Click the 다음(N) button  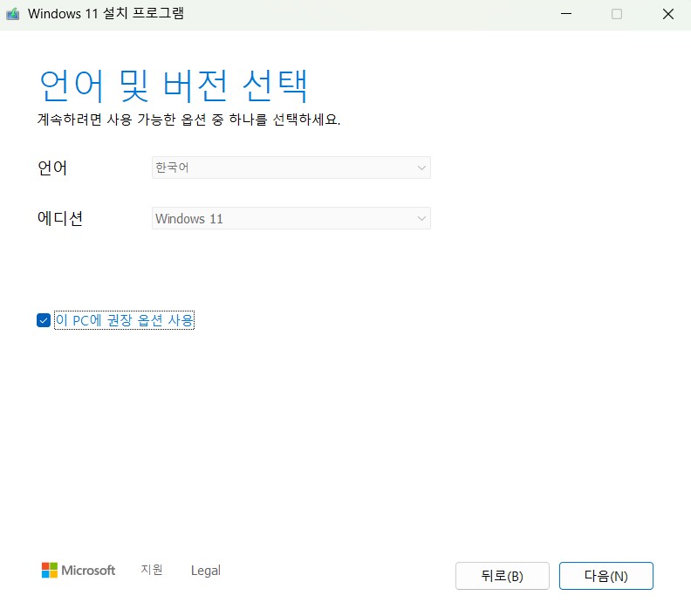tap(606, 576)
